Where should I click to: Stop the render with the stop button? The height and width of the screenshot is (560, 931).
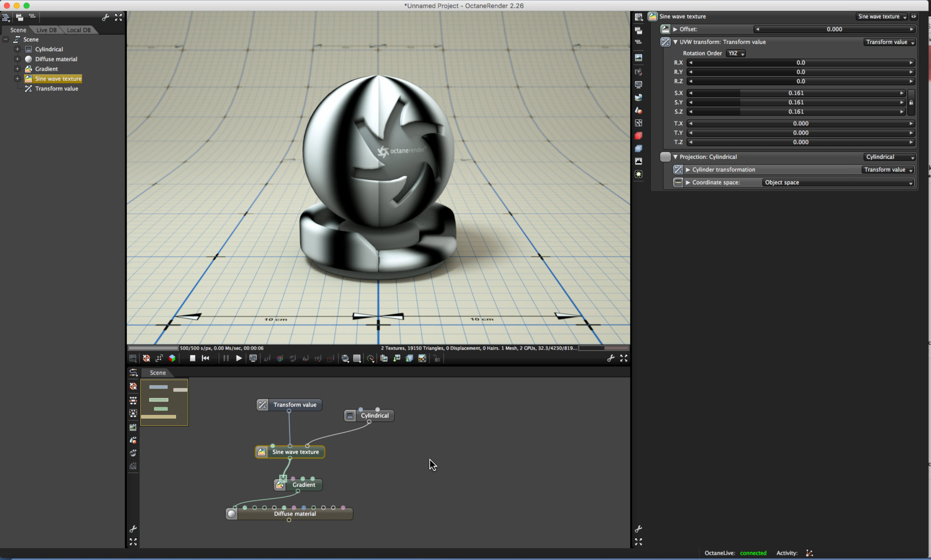192,358
